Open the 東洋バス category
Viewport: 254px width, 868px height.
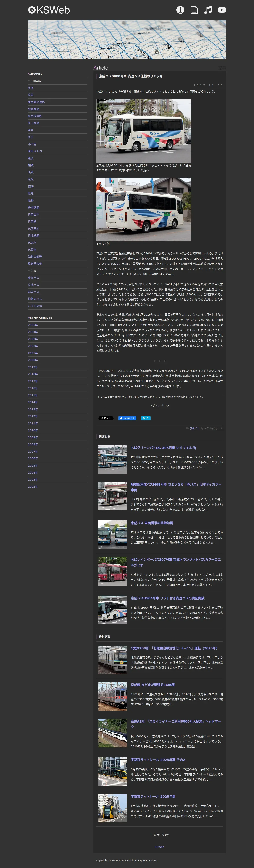[34, 278]
